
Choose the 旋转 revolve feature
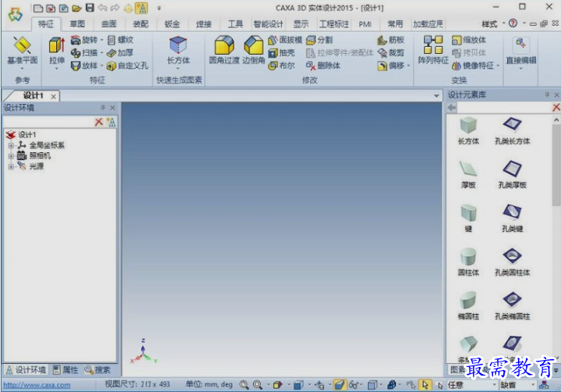[84, 40]
